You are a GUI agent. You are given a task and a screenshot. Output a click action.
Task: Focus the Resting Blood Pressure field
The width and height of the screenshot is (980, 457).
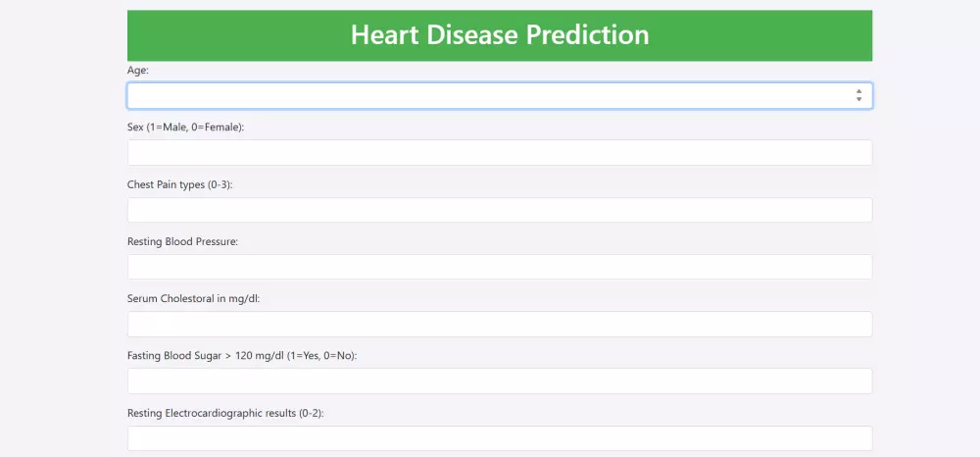(500, 267)
